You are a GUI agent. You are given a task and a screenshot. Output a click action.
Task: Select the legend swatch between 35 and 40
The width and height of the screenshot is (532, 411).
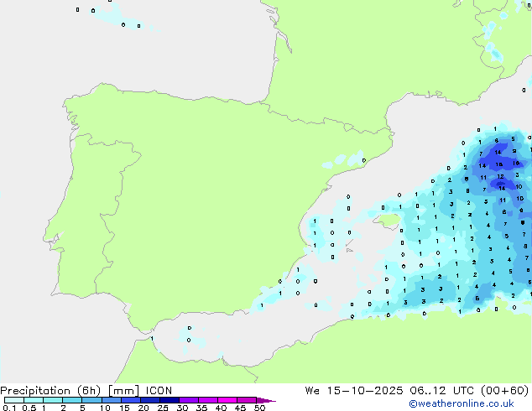(x=208, y=400)
